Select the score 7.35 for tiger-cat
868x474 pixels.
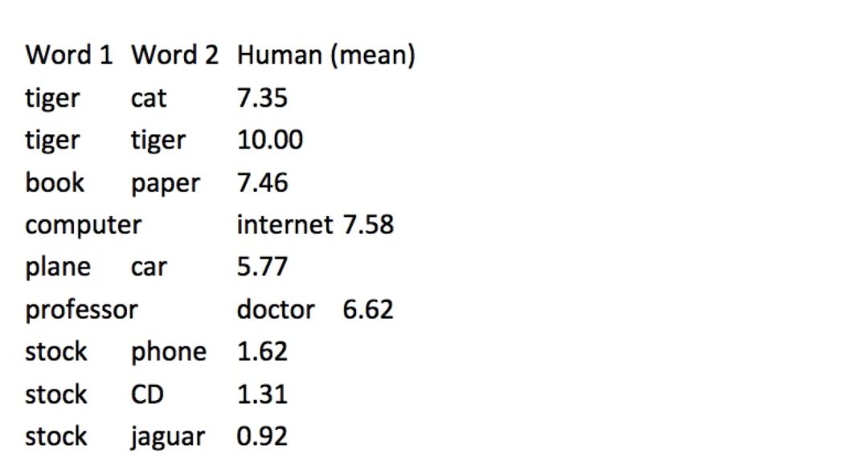(262, 98)
